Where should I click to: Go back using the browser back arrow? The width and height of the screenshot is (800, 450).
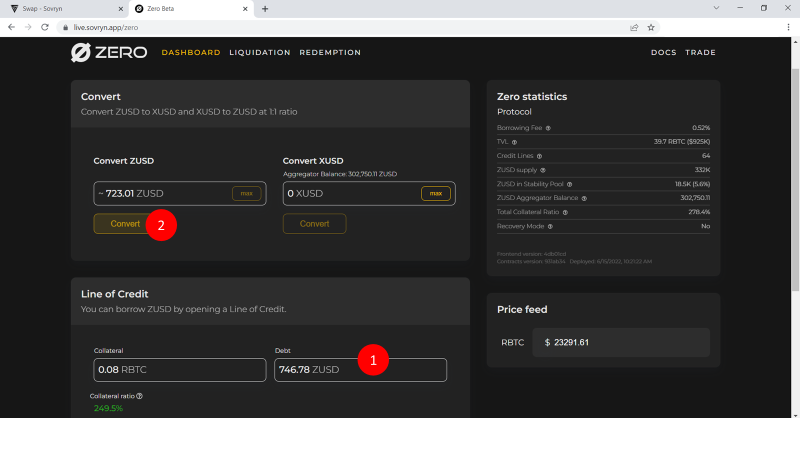(x=11, y=27)
